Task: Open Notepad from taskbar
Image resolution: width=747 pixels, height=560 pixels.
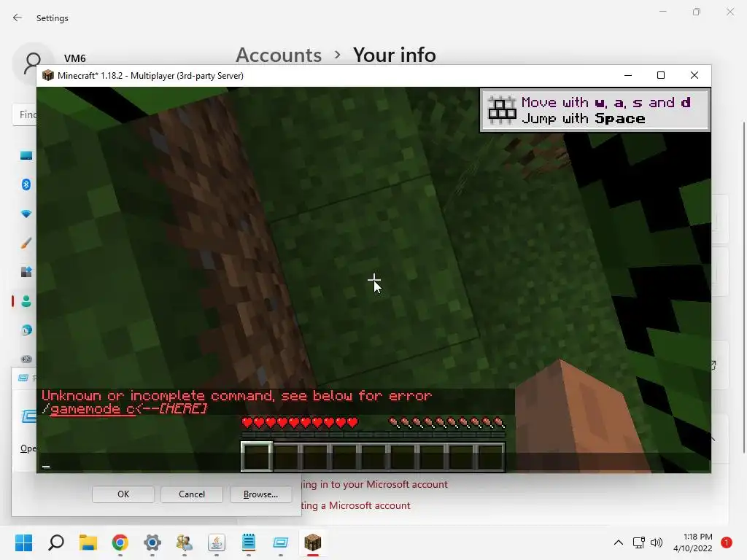Action: point(249,542)
